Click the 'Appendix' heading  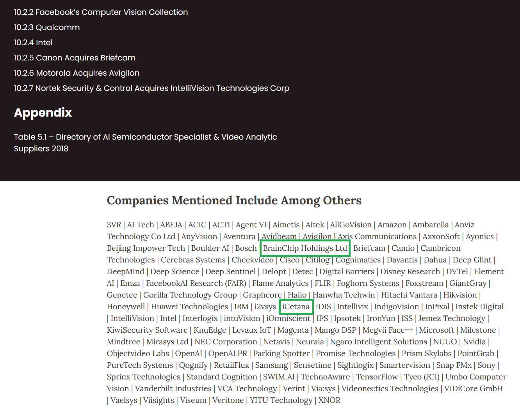coord(43,113)
